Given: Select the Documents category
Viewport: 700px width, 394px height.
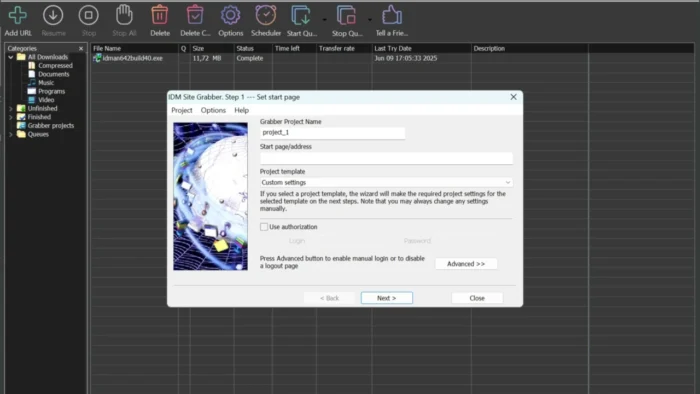Looking at the screenshot, I should coord(54,74).
